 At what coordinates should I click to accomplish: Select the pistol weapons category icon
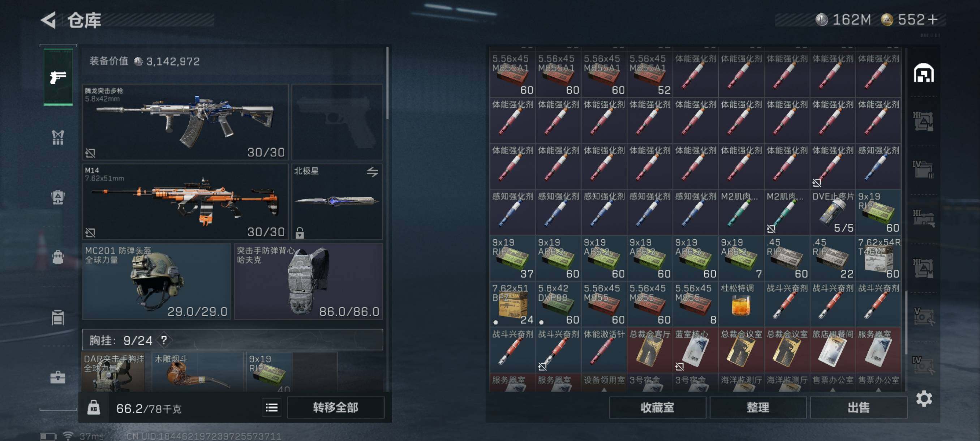click(x=58, y=77)
